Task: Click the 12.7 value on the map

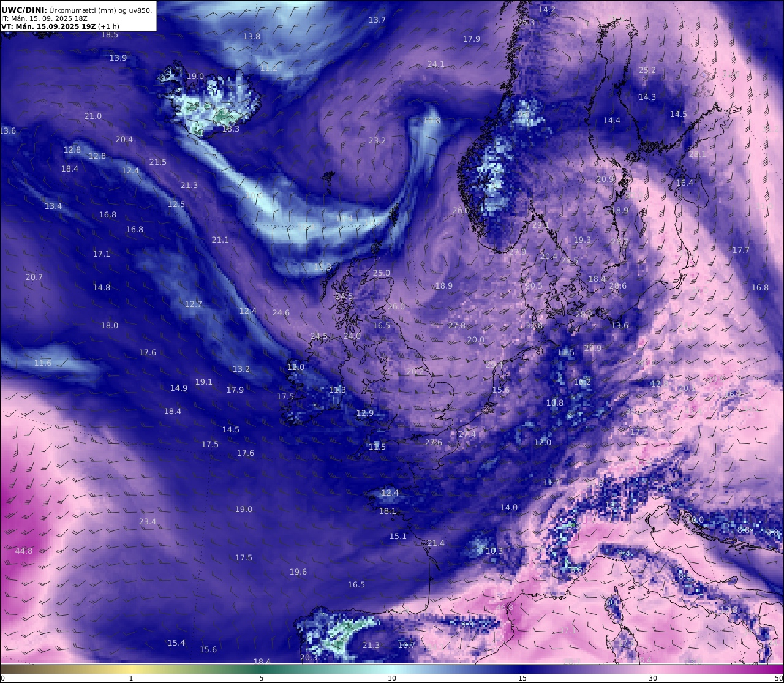Action: point(193,304)
